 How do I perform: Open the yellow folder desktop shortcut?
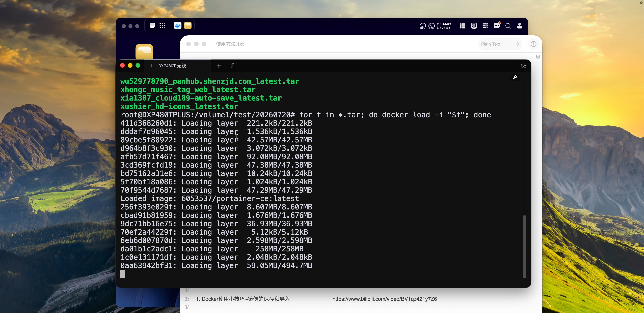coord(144,52)
